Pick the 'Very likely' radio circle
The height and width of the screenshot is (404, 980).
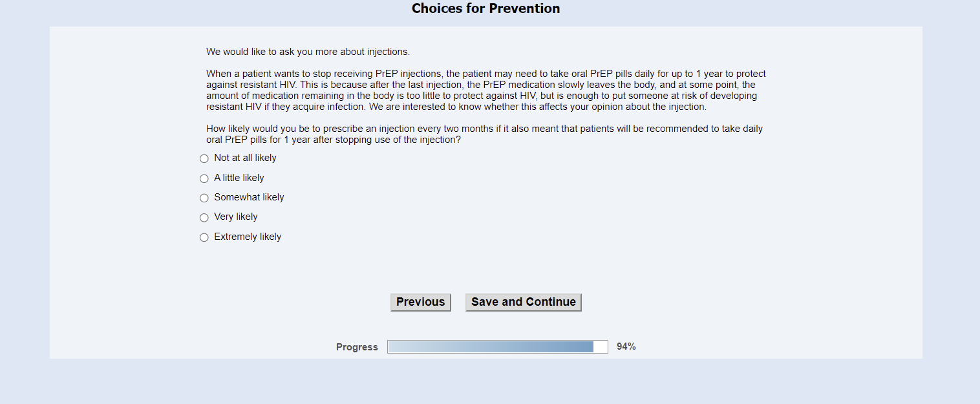point(204,218)
